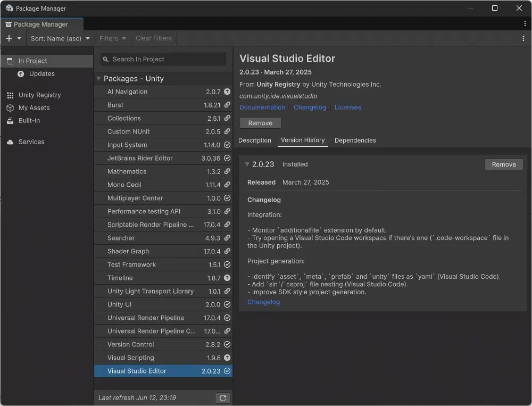Open the Sort: Name (asc) dropdown
The height and width of the screenshot is (406, 532).
(x=60, y=38)
